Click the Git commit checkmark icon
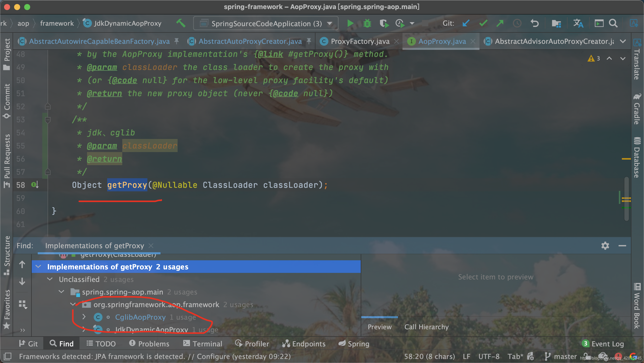This screenshot has height=363, width=644. [483, 23]
